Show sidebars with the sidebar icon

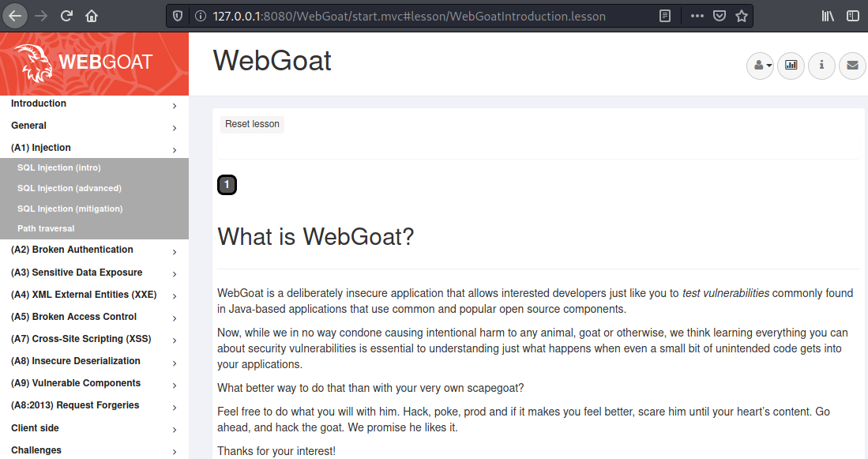click(x=853, y=16)
